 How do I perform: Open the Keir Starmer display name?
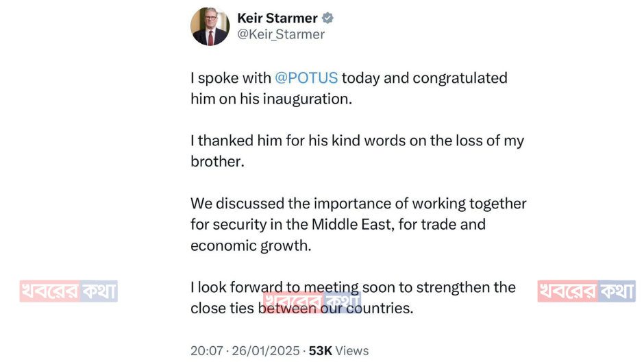click(277, 19)
